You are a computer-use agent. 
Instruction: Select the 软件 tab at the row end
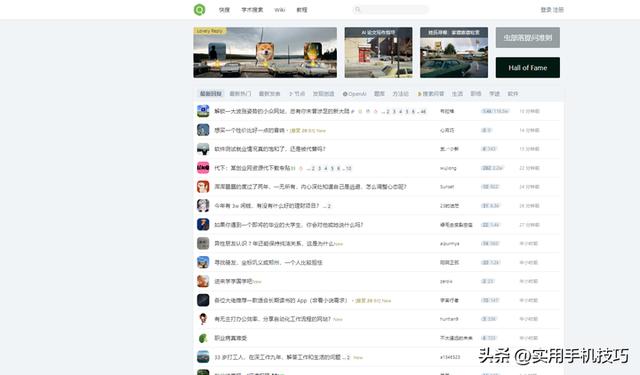point(513,94)
